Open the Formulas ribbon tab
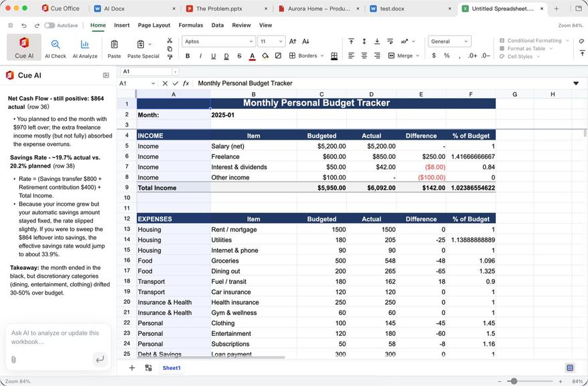The width and height of the screenshot is (588, 386). coord(191,25)
